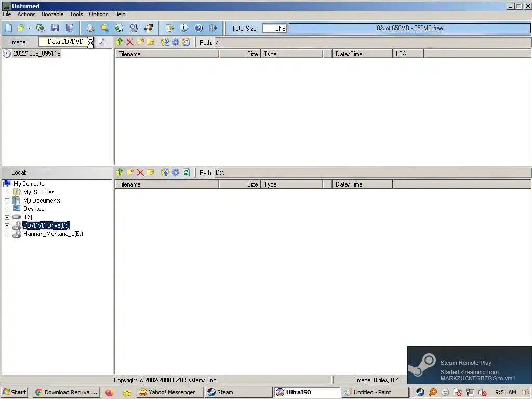Select the 20221006_095116 image tree node

point(37,54)
